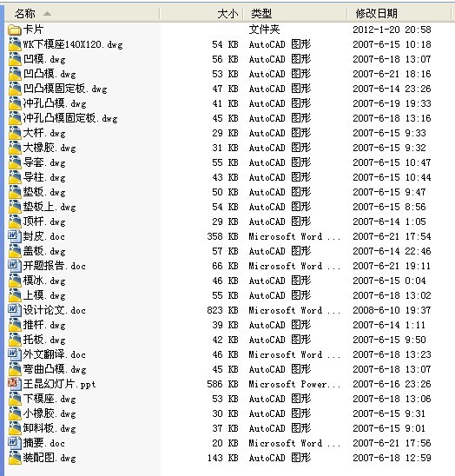455x476 pixels.
Task: Click the Word icon of 封皮.doc
Action: click(x=15, y=236)
